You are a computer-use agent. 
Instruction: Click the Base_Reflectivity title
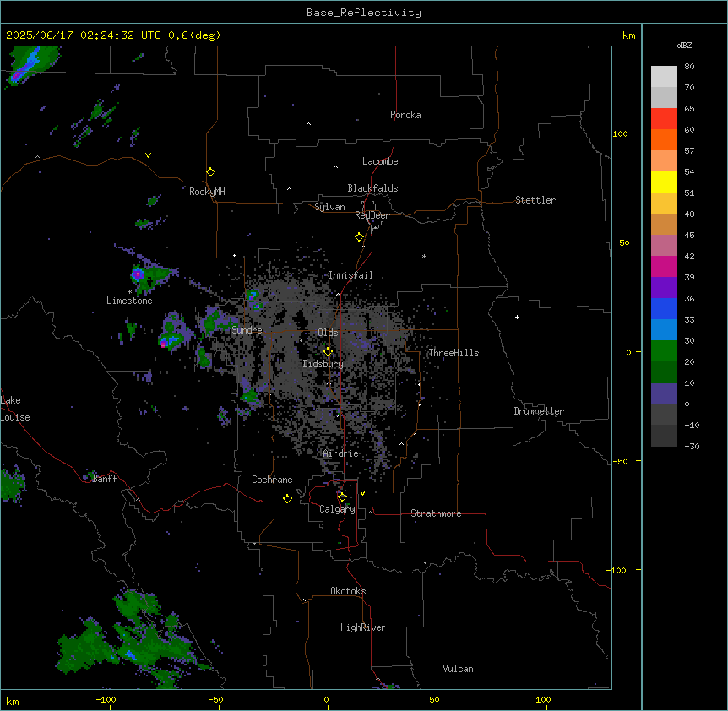point(364,13)
